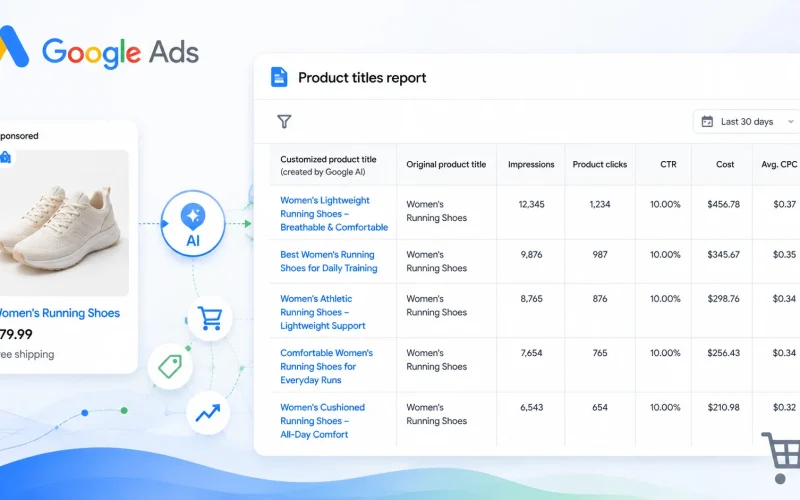Open Women's Lightweight Running Shoes title link

coord(334,214)
